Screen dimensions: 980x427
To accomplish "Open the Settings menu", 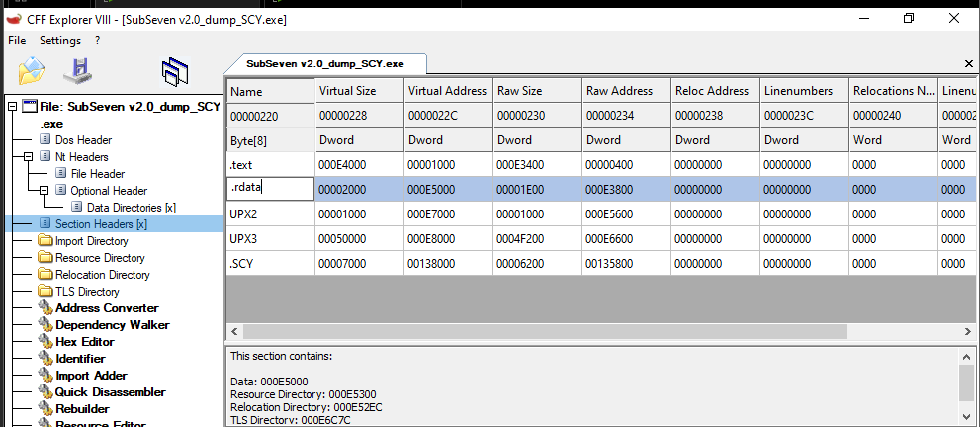I will (x=59, y=41).
